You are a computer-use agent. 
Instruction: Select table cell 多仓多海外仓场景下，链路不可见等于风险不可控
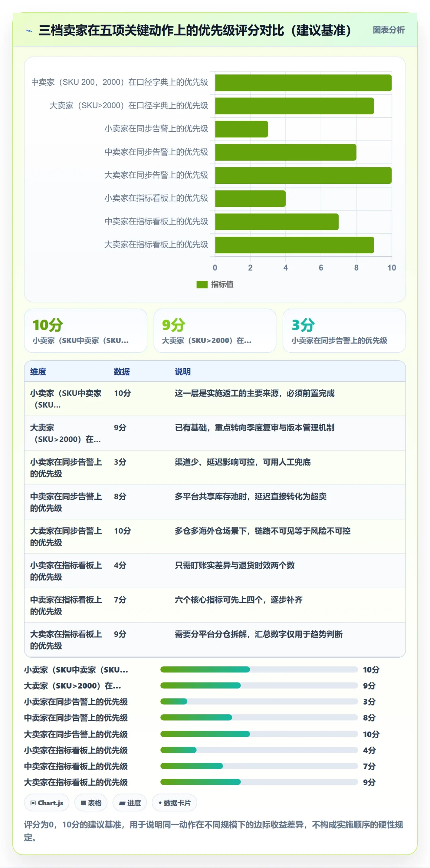(263, 531)
